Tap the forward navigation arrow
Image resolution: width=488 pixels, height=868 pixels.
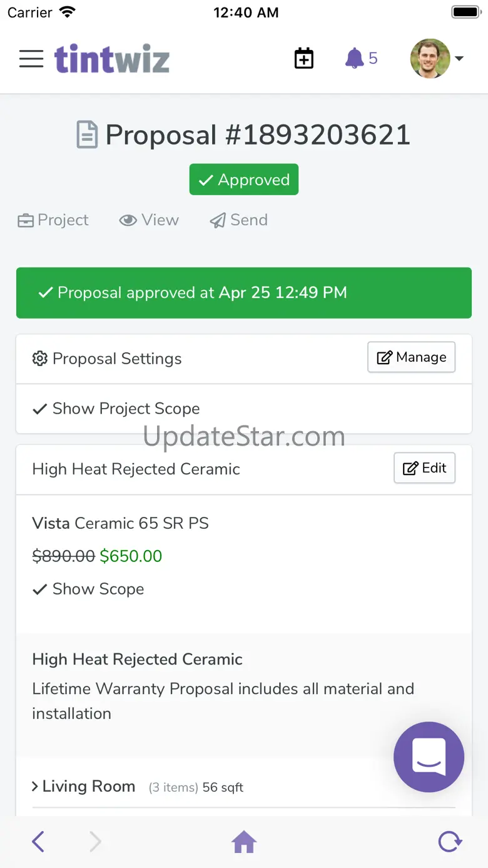point(95,842)
